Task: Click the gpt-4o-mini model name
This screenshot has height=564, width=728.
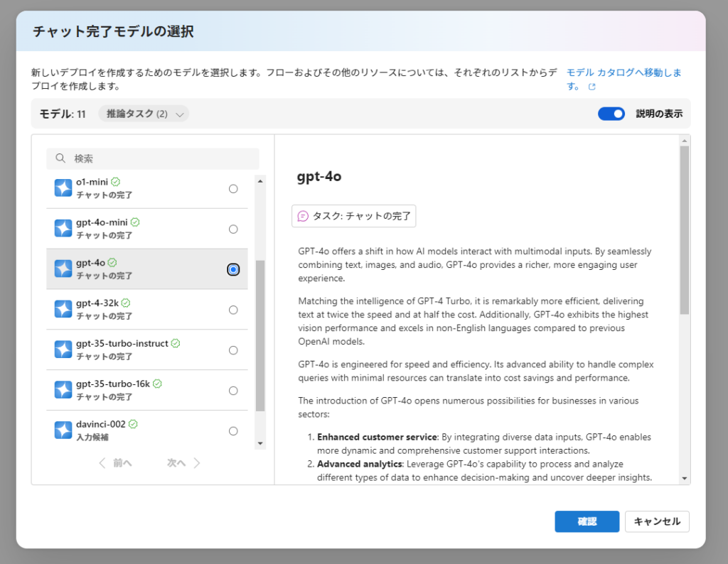Action: pyautogui.click(x=102, y=222)
